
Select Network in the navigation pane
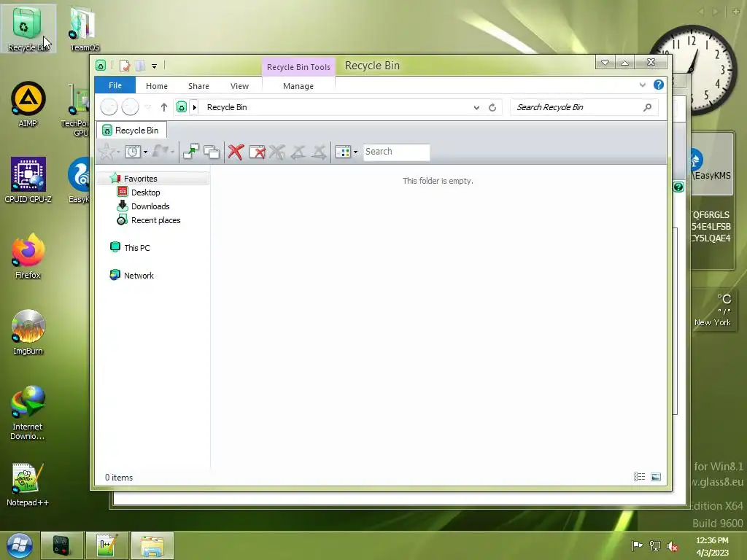pos(139,275)
